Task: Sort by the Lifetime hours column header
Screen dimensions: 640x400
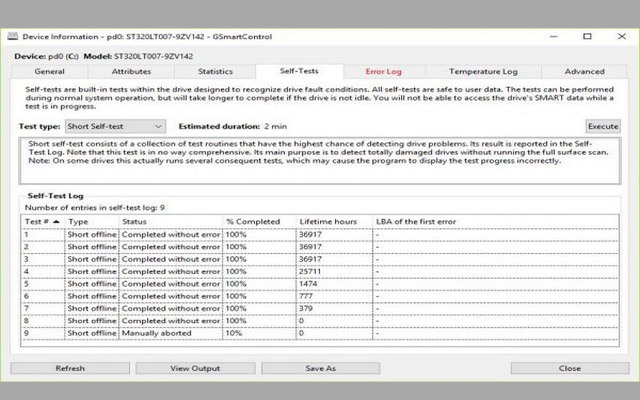Action: 334,222
